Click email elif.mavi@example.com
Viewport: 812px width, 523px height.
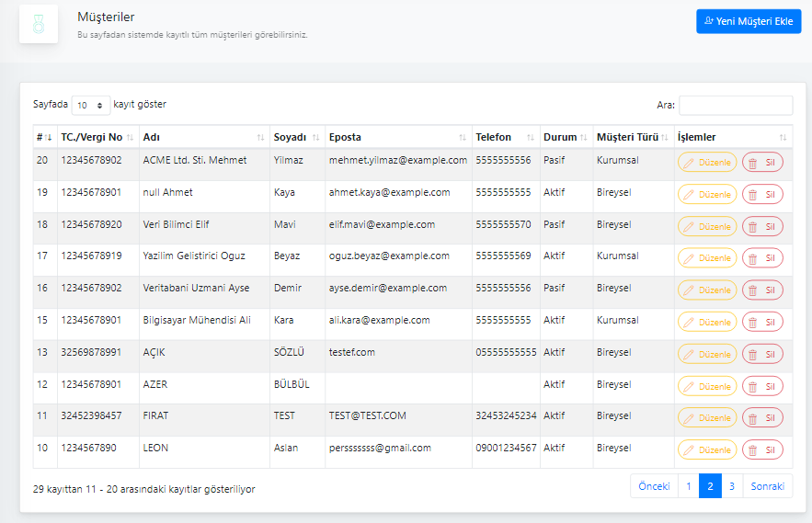coord(382,225)
